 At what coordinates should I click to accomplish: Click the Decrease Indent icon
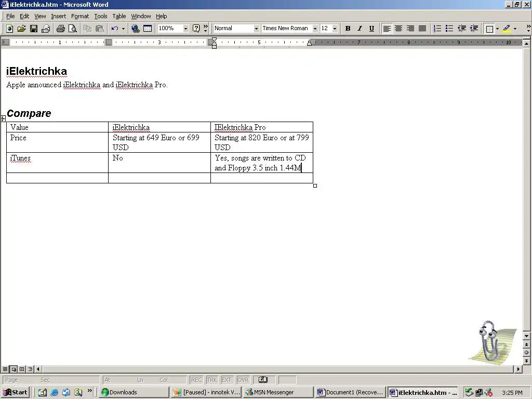click(x=462, y=29)
